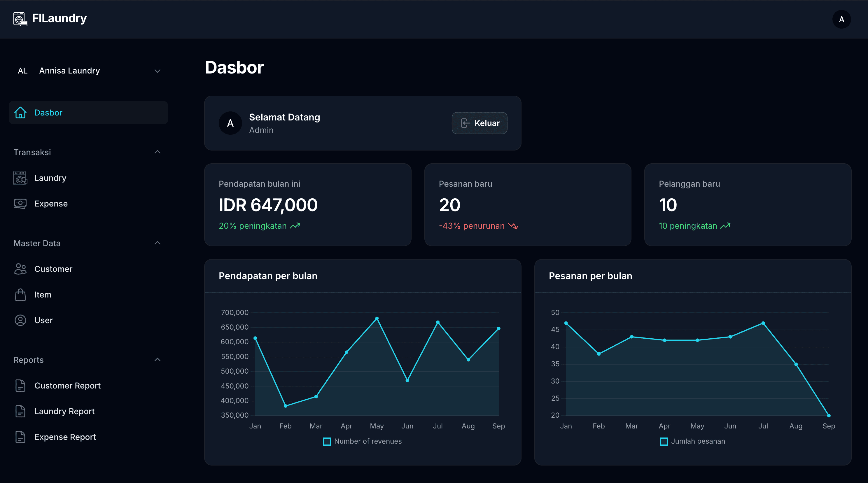Go to the Dasbor menu item
868x483 pixels.
(88, 113)
